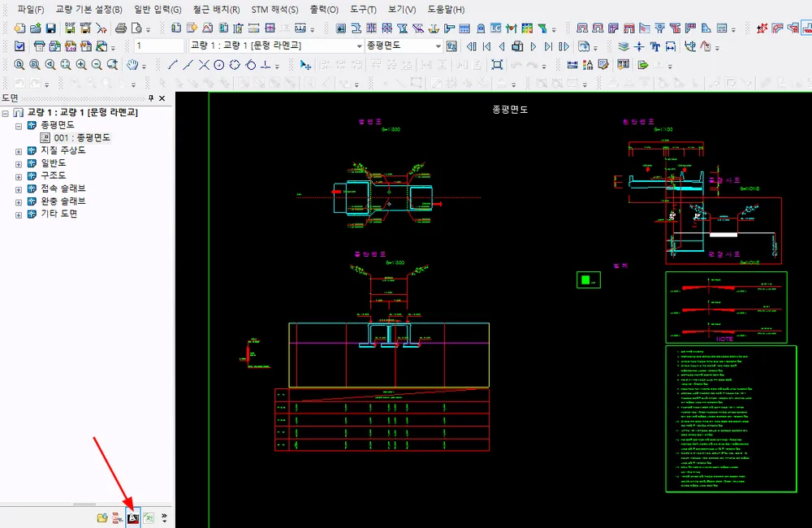Click the colorful grid results icon
The image size is (812, 528).
[527, 28]
